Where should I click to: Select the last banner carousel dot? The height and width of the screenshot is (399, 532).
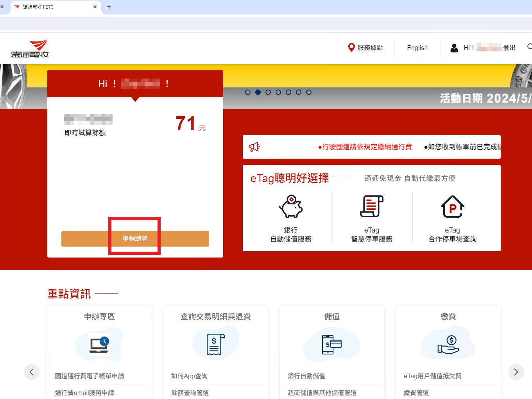click(x=309, y=92)
